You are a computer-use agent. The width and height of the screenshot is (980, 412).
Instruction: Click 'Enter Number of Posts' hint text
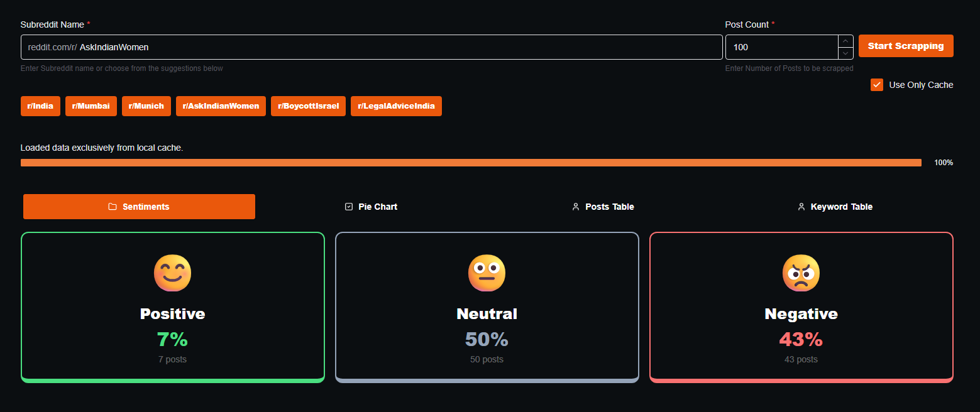790,68
